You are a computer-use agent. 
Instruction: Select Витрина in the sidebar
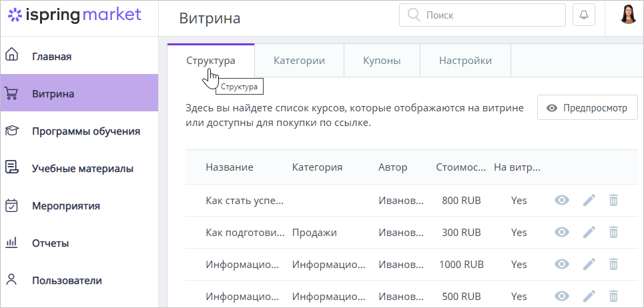coord(79,93)
